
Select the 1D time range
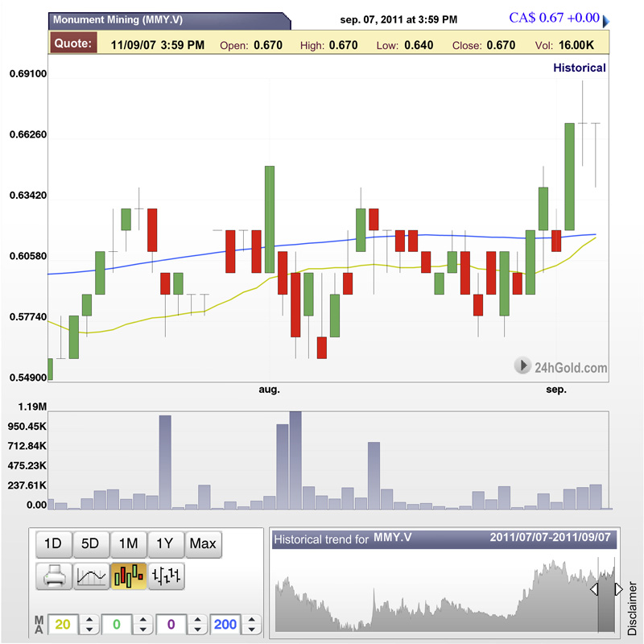pos(54,544)
